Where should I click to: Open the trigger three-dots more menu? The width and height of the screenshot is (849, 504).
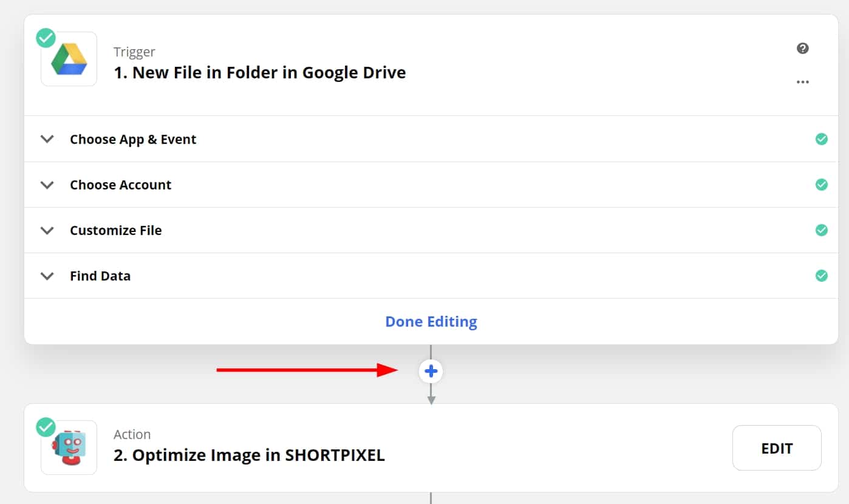[x=803, y=82]
